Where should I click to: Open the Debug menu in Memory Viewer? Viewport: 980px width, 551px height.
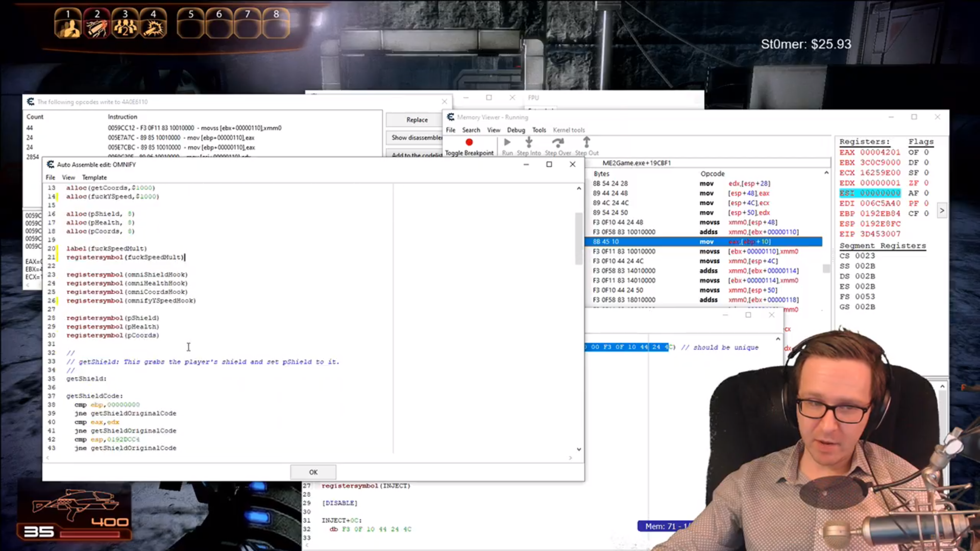(516, 130)
